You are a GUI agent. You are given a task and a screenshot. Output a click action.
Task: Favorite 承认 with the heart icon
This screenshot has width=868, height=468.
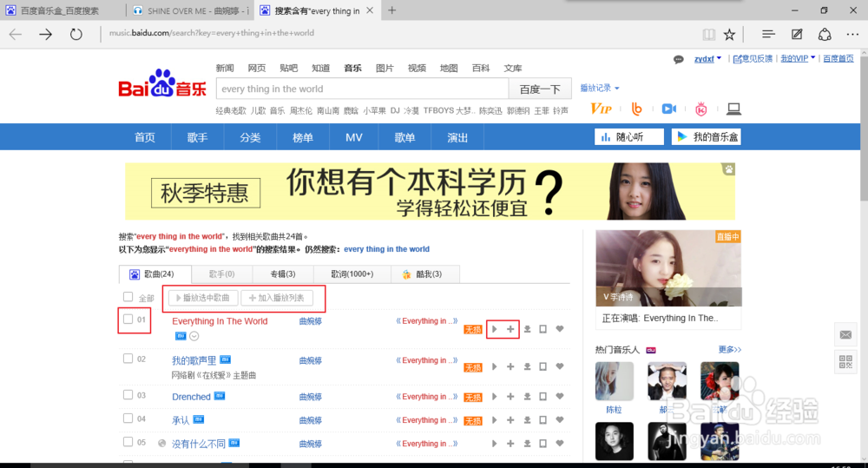560,420
